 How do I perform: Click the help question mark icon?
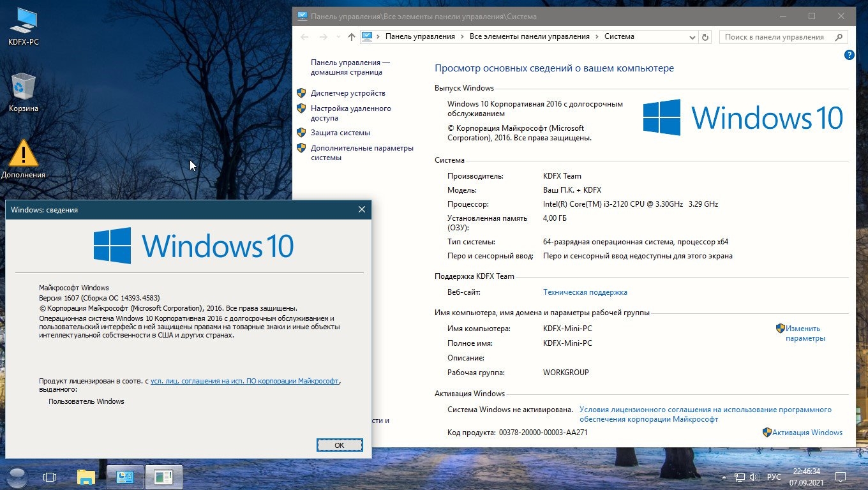pyautogui.click(x=849, y=56)
